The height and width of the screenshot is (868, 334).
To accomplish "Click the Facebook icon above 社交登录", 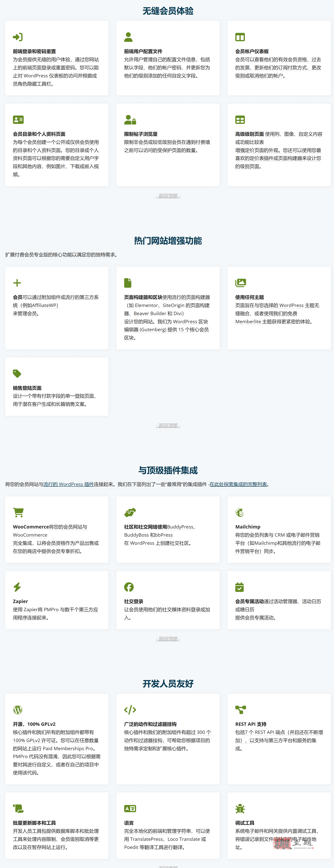I will point(129,587).
